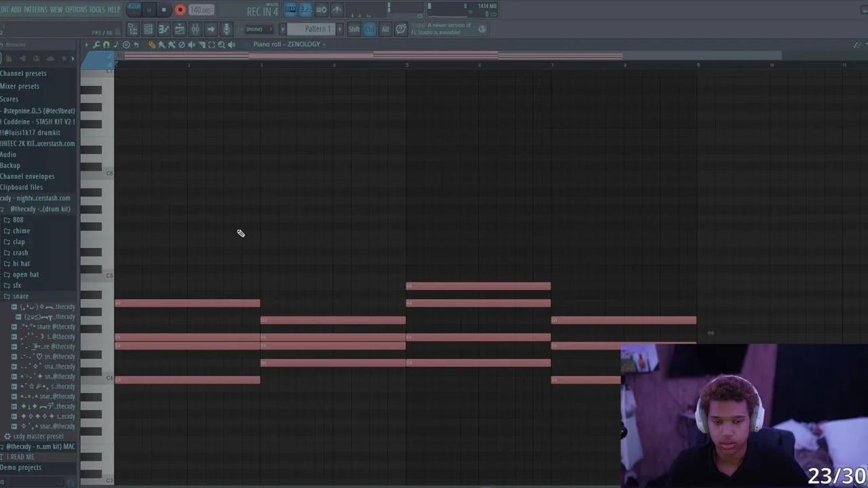Select the Zoom magnifier tool
This screenshot has height=488, width=868.
point(221,45)
